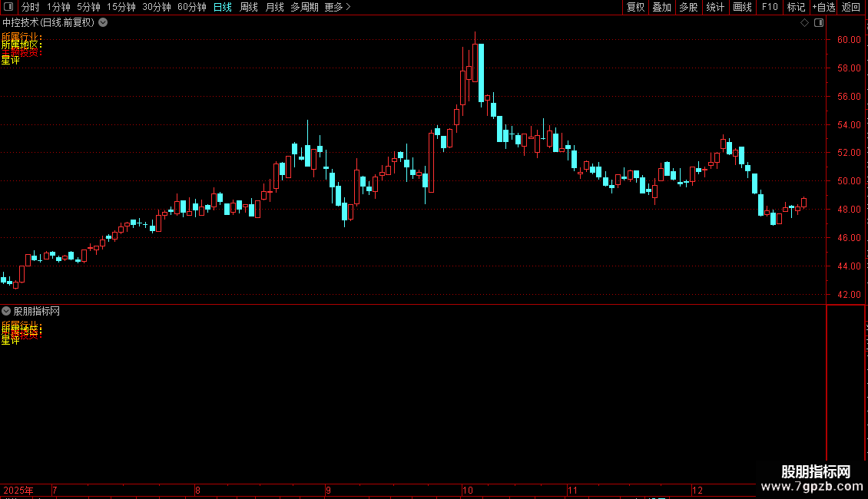This screenshot has width=868, height=499.
Task: Open the 统计 statistics tool
Action: pos(715,7)
